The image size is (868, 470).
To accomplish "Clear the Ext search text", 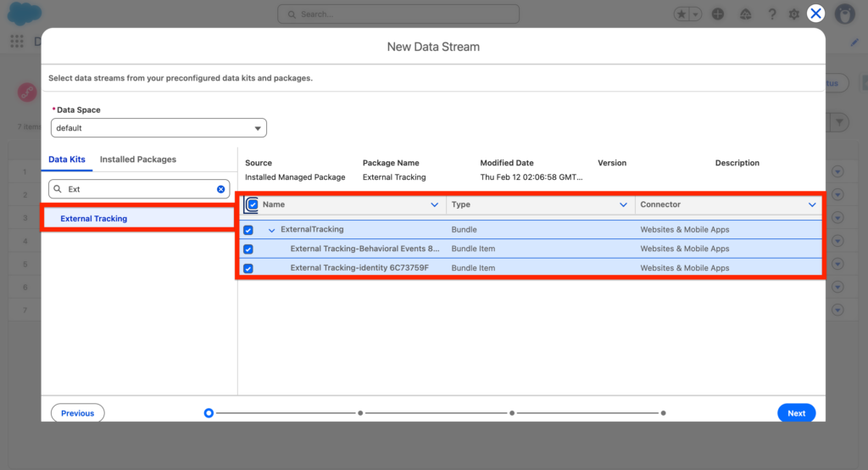I will tap(221, 189).
